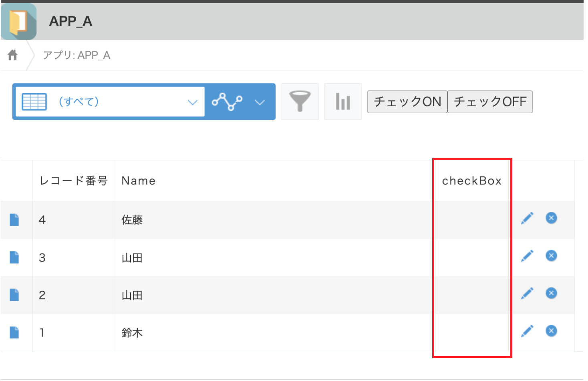Viewport: 588px width, 381px height.
Task: Open record details for record 2
Action: coord(14,295)
